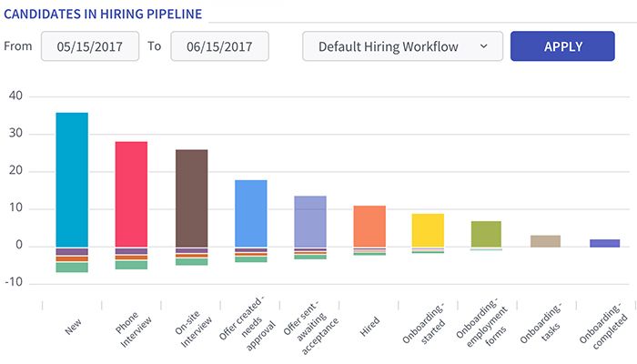Click the green Onboarding-employment forms bar

(x=486, y=234)
